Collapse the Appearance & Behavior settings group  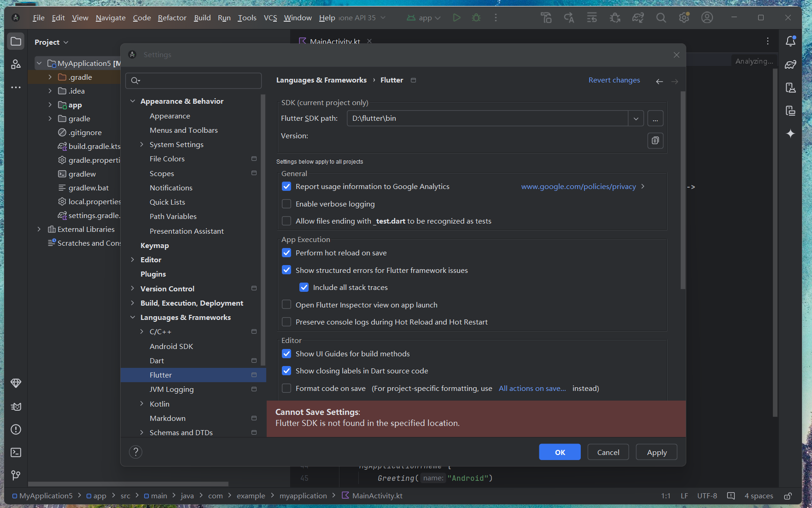coord(133,101)
